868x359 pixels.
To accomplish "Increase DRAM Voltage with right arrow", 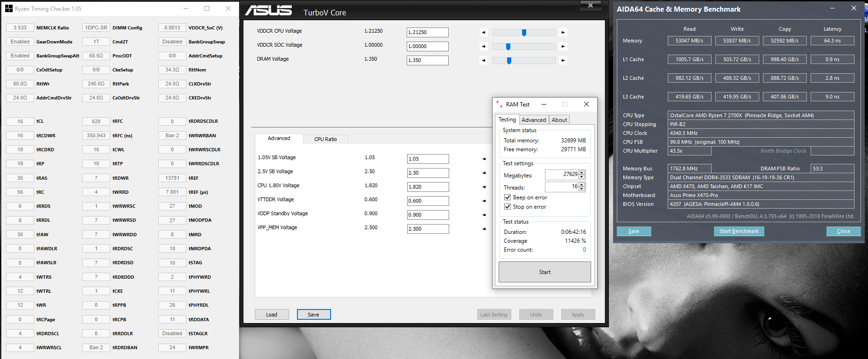I will coord(563,61).
